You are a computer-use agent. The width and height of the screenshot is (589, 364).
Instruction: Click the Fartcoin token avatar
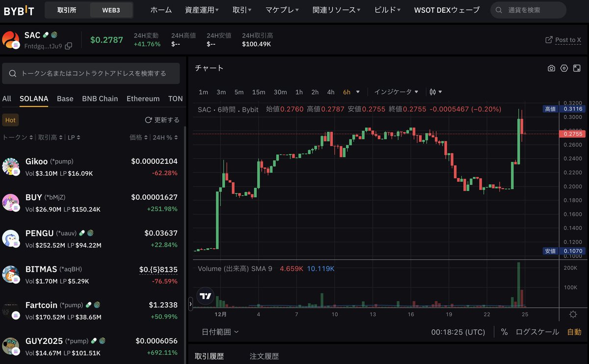10,310
